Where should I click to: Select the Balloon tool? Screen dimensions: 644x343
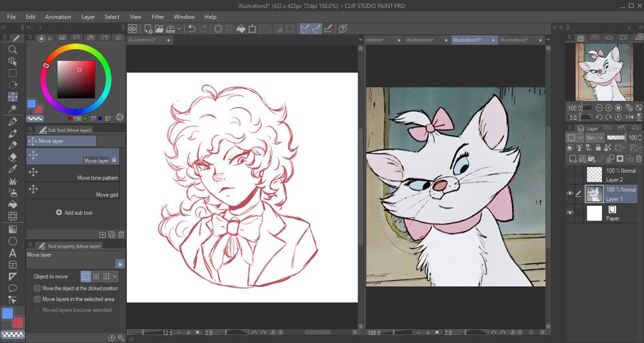[13, 288]
